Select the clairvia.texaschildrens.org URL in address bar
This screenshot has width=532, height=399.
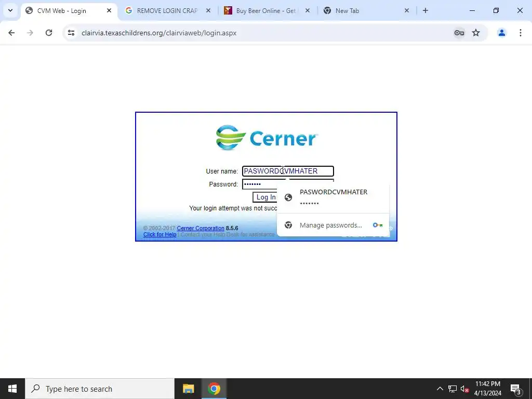click(x=159, y=33)
